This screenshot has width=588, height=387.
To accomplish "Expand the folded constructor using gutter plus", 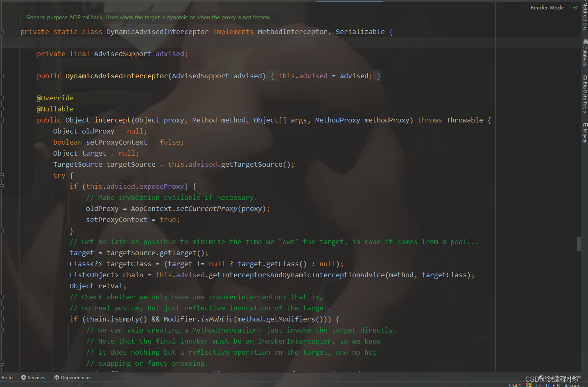I will tap(2, 76).
